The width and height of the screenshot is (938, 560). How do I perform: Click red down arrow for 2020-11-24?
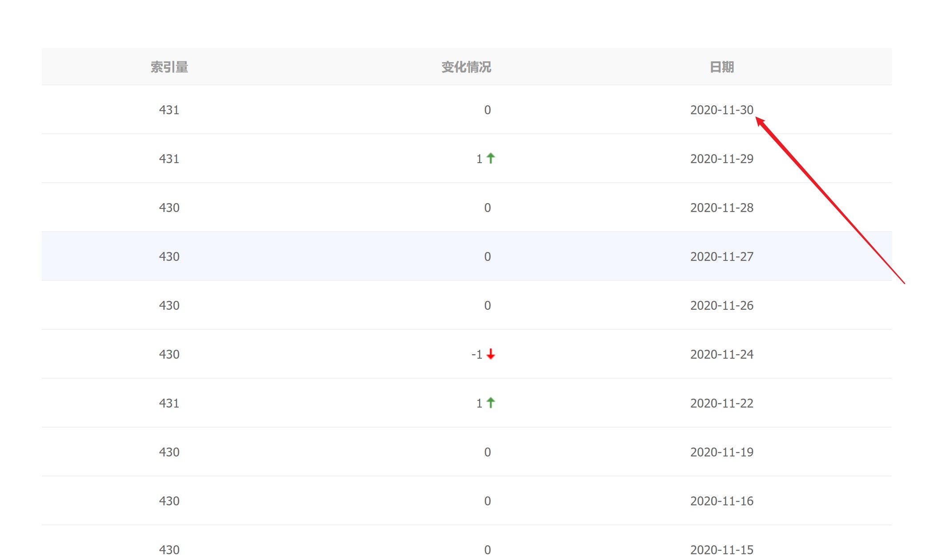pos(490,354)
